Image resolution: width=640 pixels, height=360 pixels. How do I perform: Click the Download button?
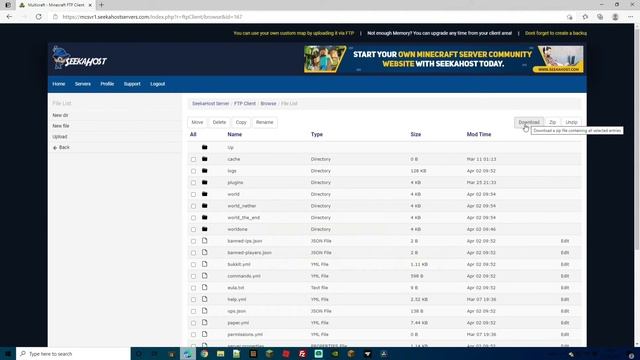pyautogui.click(x=529, y=122)
